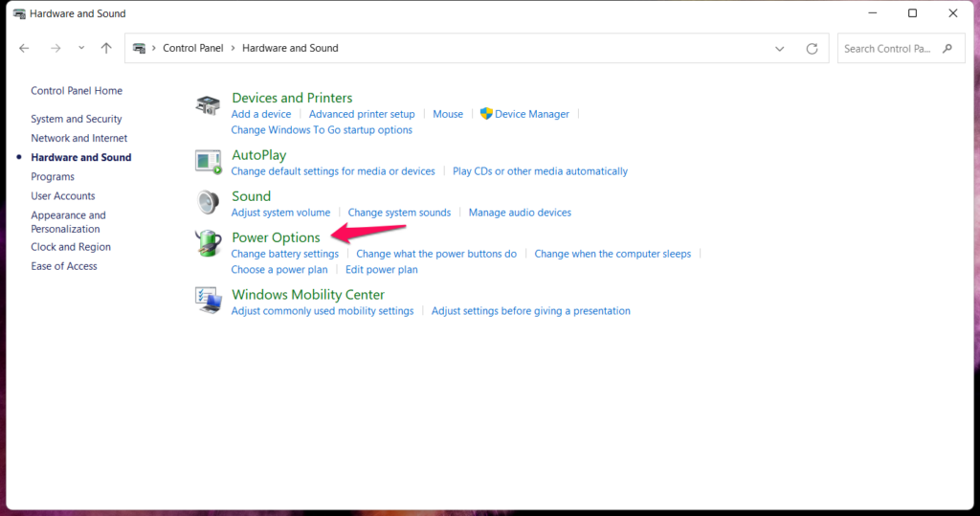This screenshot has height=516, width=980.
Task: Open the Devices and Printers heading
Action: click(x=292, y=98)
